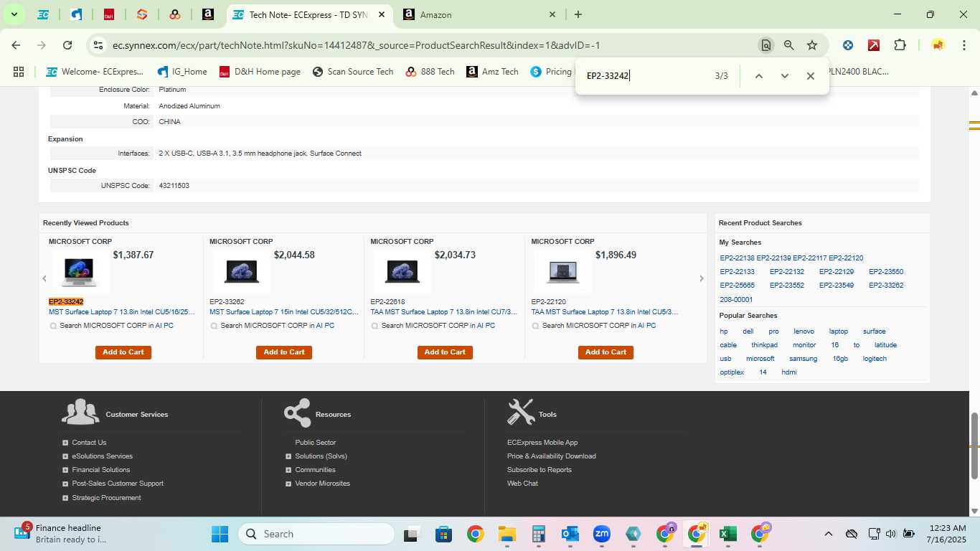Go back to the previous page
The height and width of the screenshot is (551, 980).
(16, 45)
